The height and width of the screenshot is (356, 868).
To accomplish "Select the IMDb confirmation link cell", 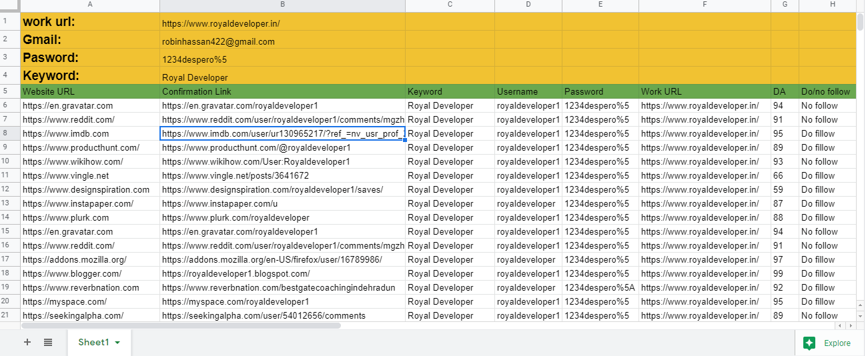I will coord(282,133).
